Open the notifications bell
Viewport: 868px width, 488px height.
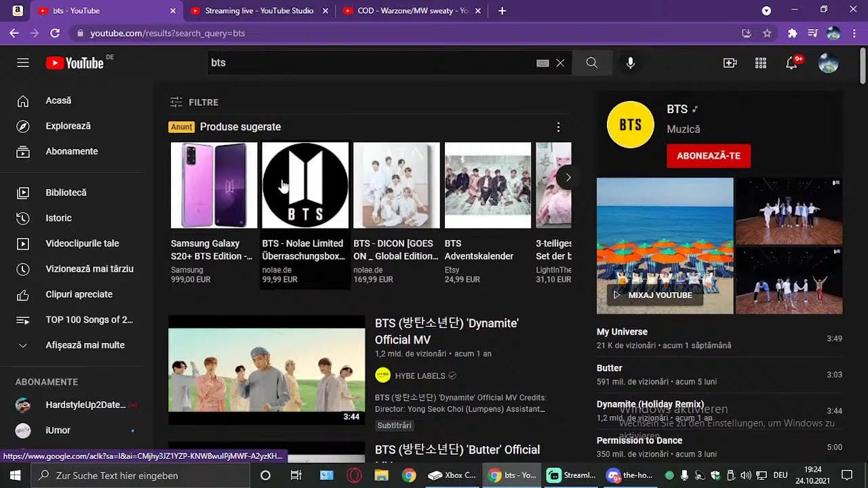[x=791, y=63]
